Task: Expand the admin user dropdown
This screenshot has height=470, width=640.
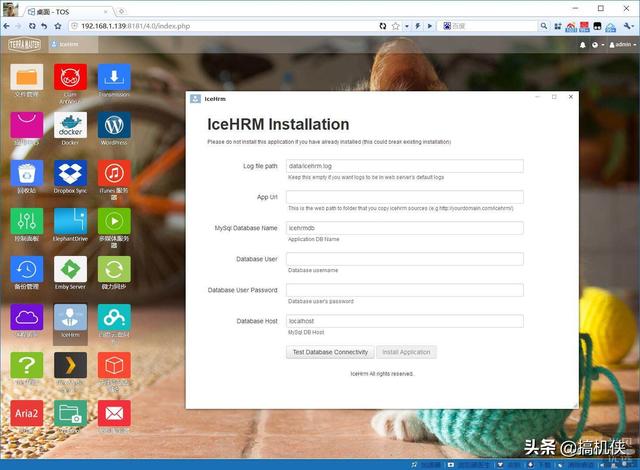Action: click(623, 44)
